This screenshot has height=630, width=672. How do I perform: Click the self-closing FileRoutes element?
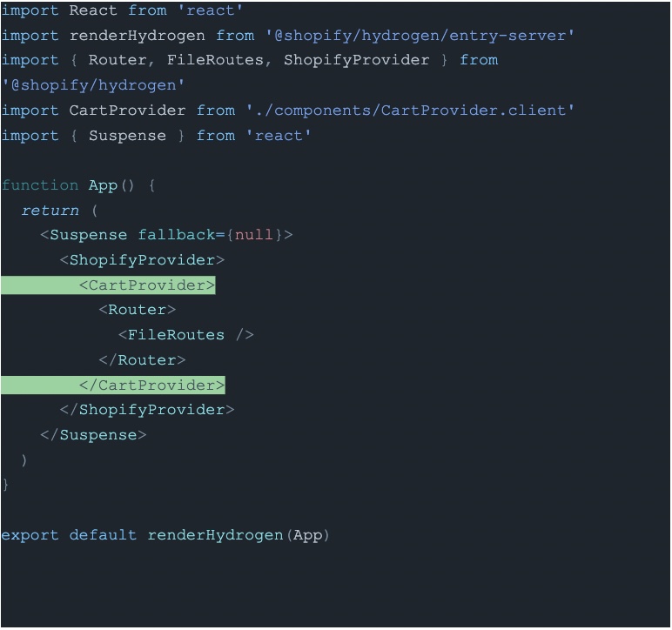185,335
